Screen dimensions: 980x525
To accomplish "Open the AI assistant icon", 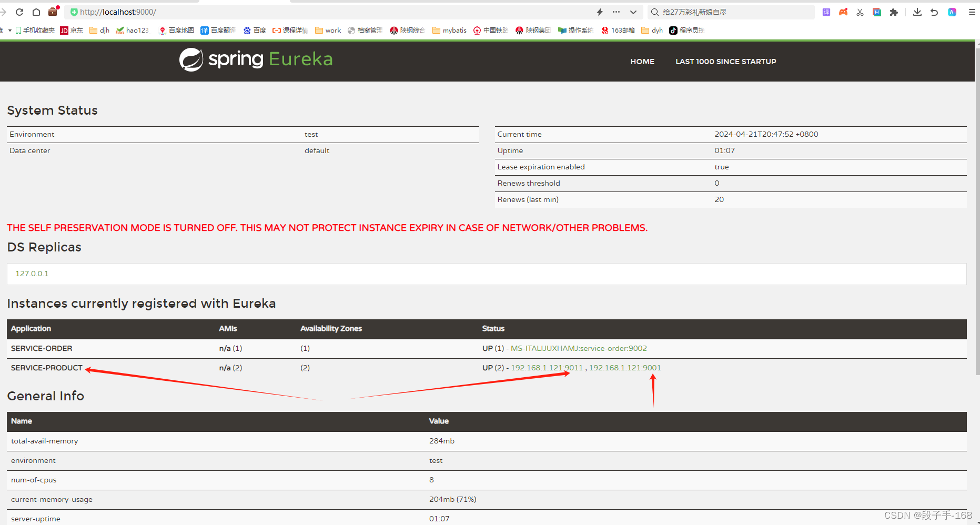I will click(952, 12).
